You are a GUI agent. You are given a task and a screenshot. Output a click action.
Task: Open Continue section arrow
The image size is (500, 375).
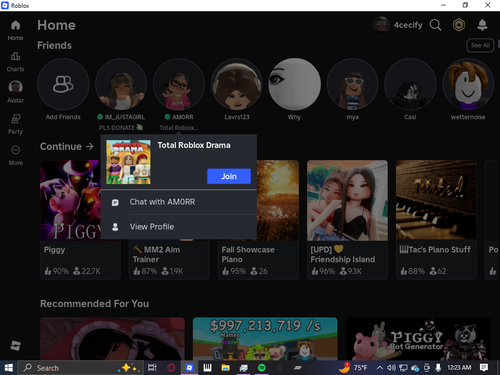[x=90, y=146]
